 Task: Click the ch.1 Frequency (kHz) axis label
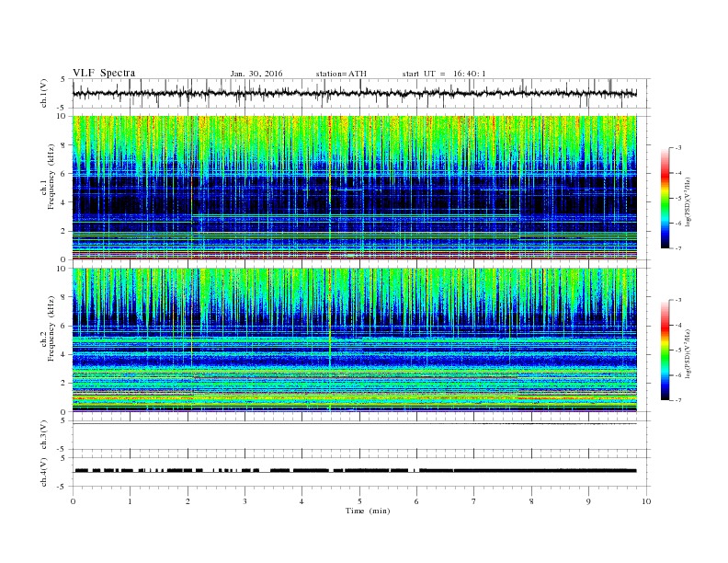48,177
